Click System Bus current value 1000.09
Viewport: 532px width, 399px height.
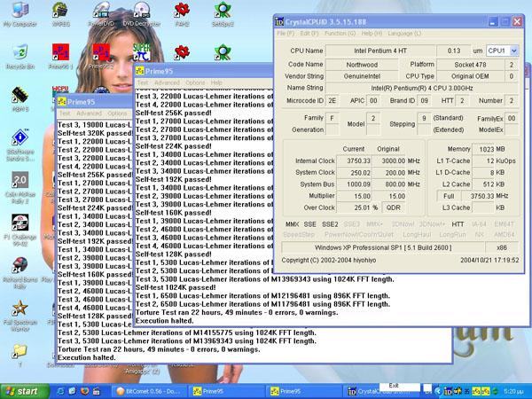click(x=354, y=184)
